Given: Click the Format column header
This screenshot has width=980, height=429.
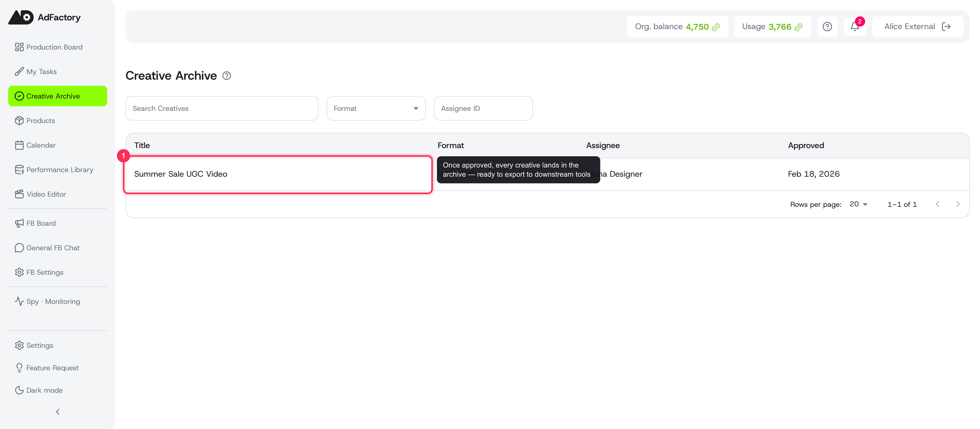Looking at the screenshot, I should tap(450, 145).
